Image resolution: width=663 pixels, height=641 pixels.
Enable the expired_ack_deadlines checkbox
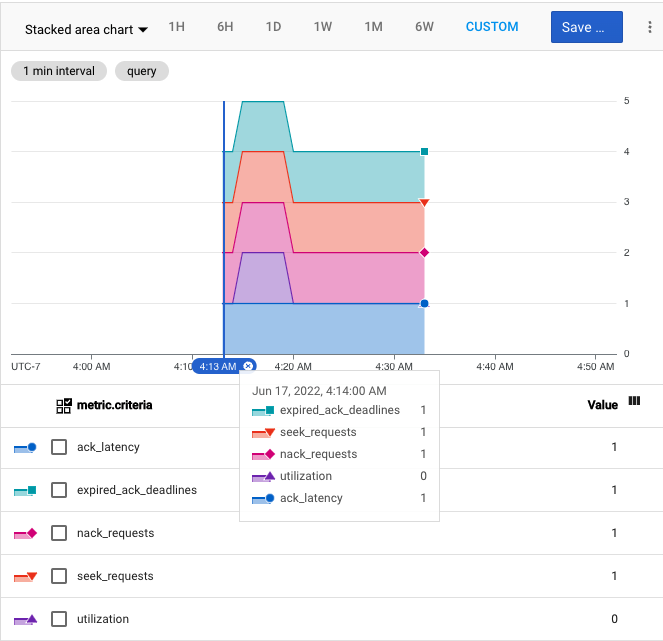click(x=59, y=490)
